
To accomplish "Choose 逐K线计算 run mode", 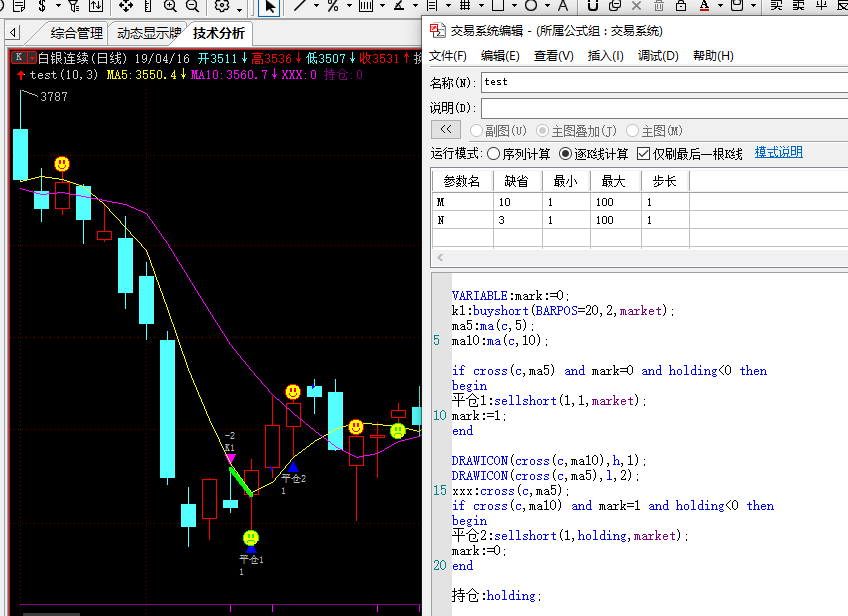I will coord(565,154).
